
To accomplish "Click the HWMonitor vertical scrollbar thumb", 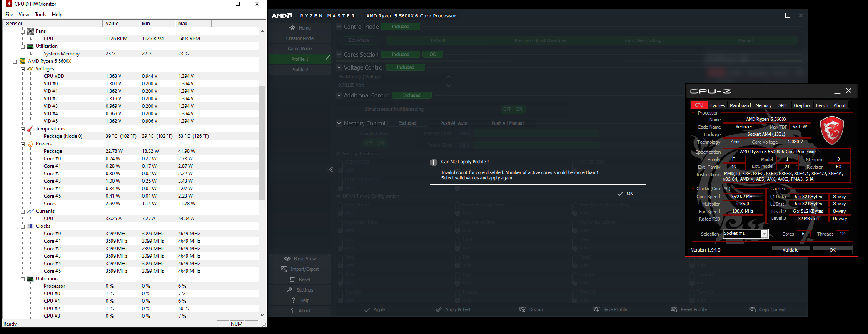I will coord(262,143).
